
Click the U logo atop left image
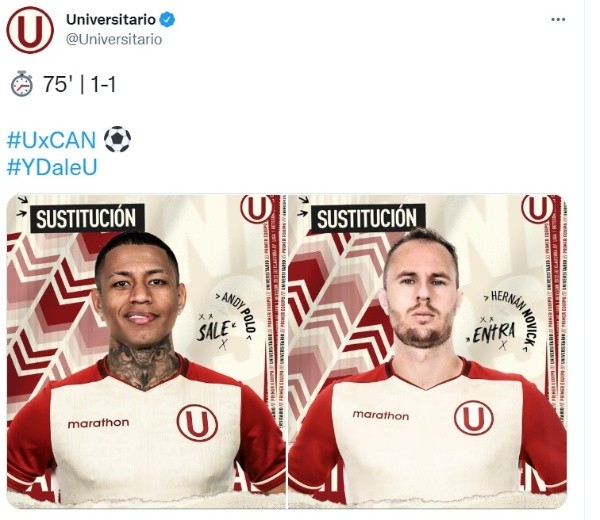pos(257,209)
